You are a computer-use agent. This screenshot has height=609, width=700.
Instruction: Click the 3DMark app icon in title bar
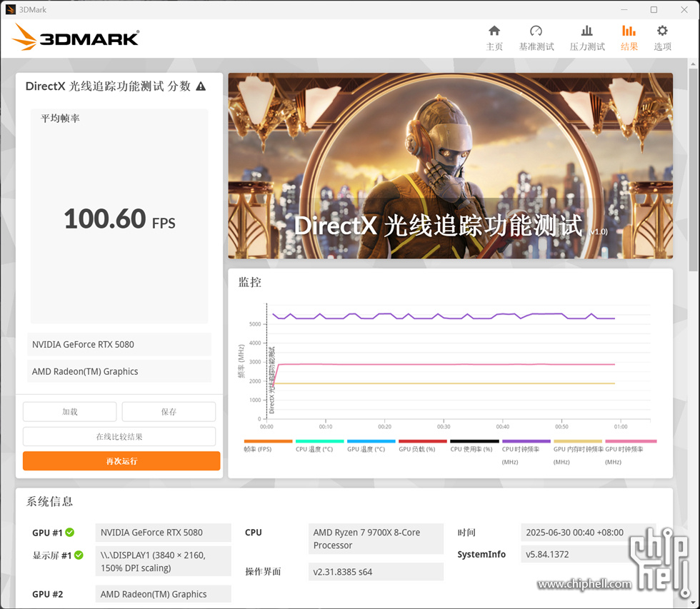coord(10,9)
